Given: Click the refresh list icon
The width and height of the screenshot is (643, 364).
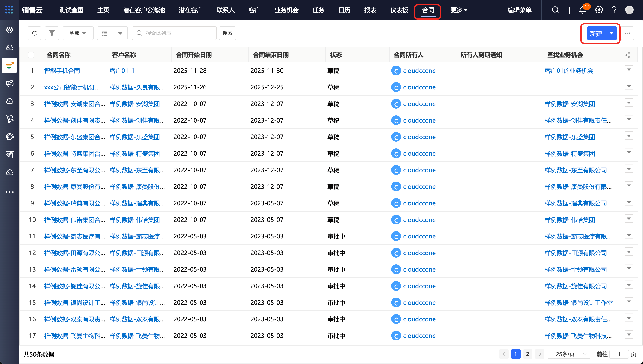Looking at the screenshot, I should point(34,33).
